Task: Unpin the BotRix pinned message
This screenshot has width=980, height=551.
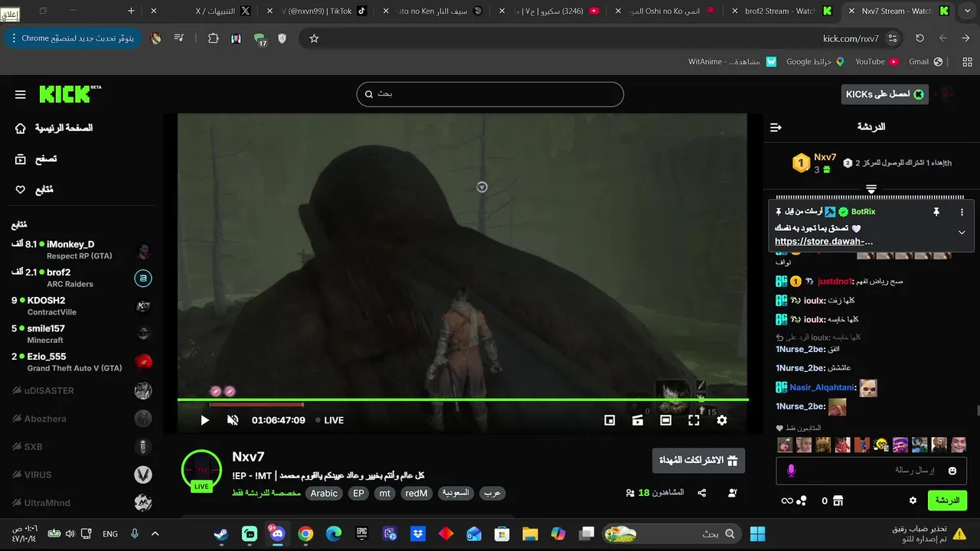Action: click(936, 212)
